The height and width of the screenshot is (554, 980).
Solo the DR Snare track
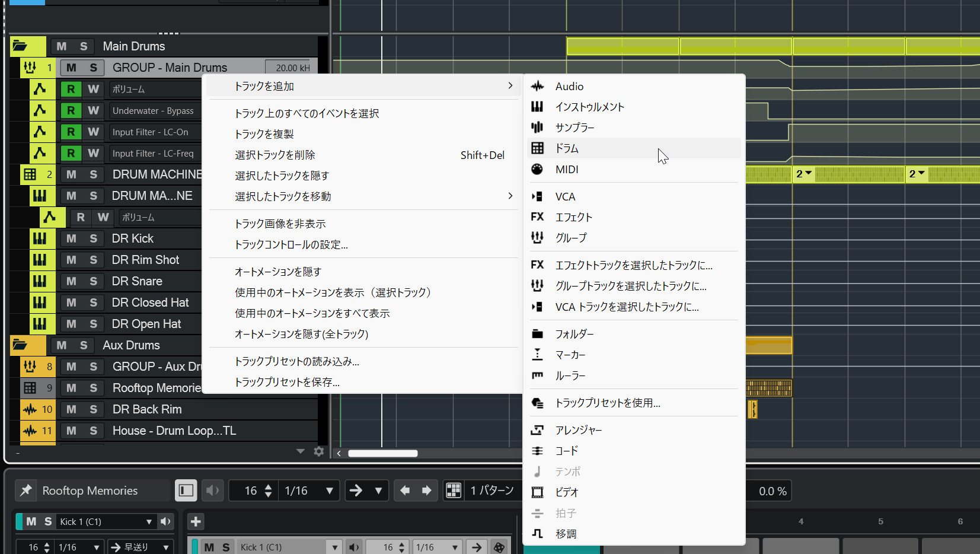93,281
